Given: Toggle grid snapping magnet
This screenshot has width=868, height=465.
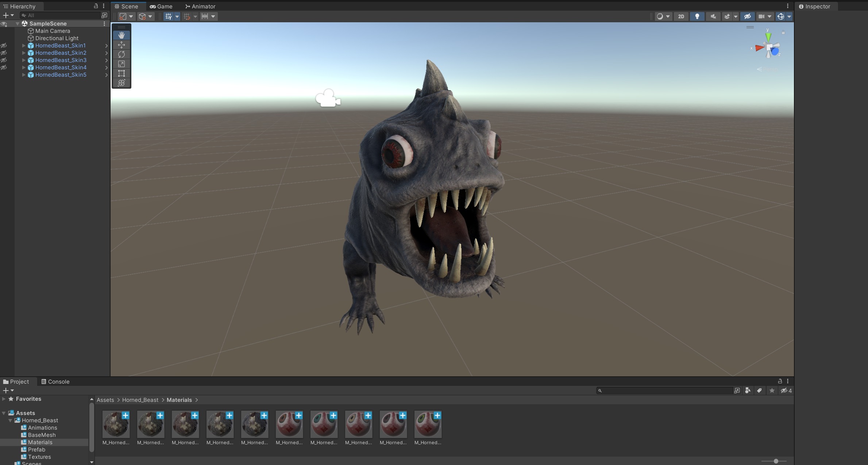Looking at the screenshot, I should [187, 16].
